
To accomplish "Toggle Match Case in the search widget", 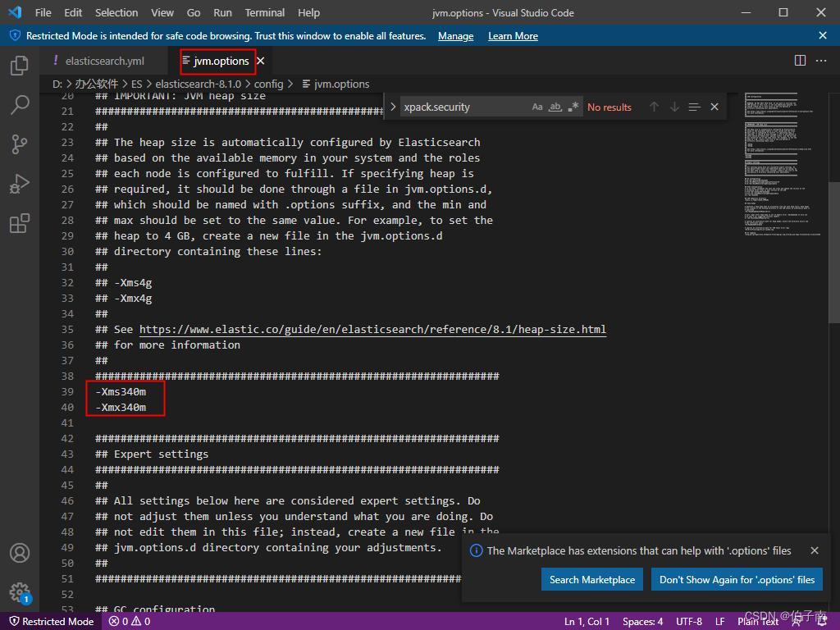I will click(x=537, y=107).
